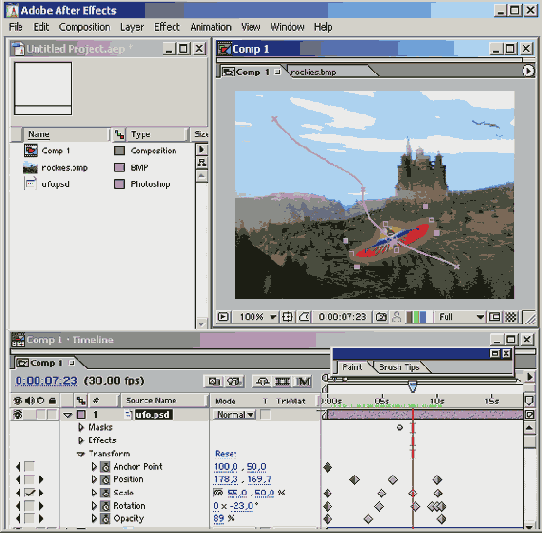Click the timeline current time 0:00:07:23

coord(47,381)
